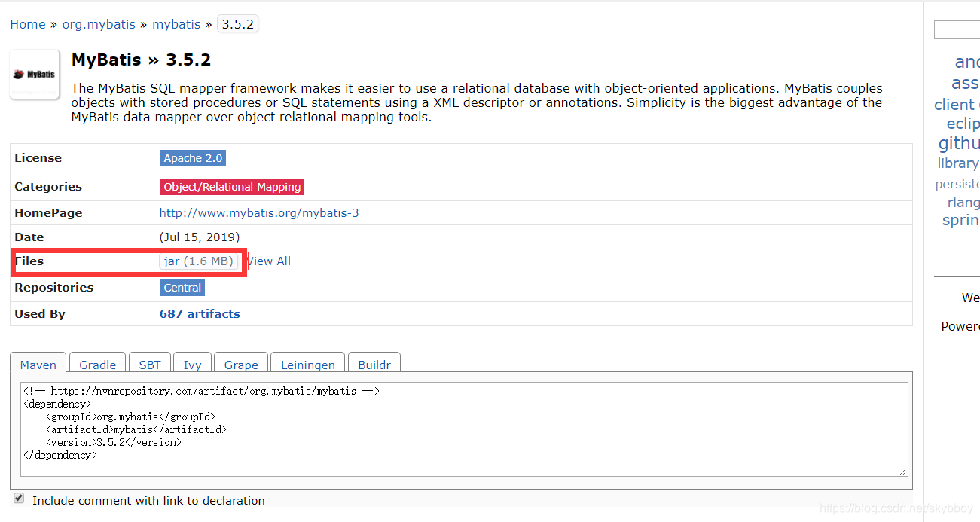Click the Central repository badge
Screen dimensions: 980x522
(182, 288)
